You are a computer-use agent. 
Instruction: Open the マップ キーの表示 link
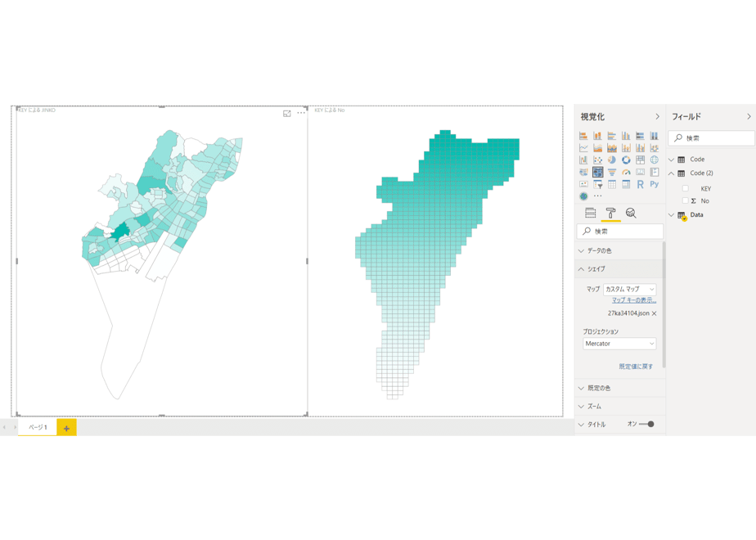point(634,300)
